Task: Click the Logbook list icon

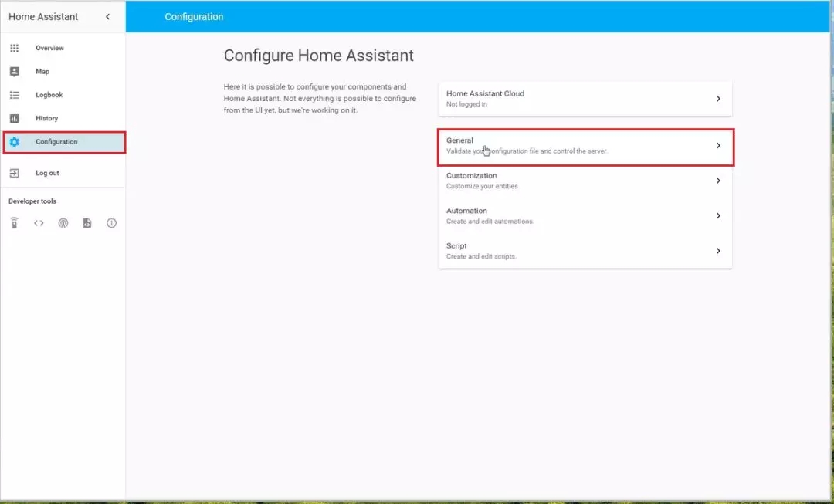Action: (15, 95)
